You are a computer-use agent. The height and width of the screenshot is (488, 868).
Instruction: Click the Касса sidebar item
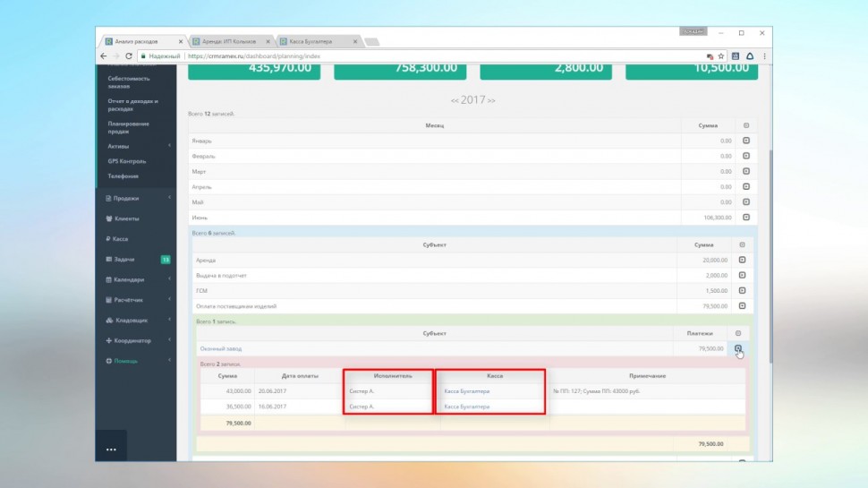pyautogui.click(x=120, y=239)
